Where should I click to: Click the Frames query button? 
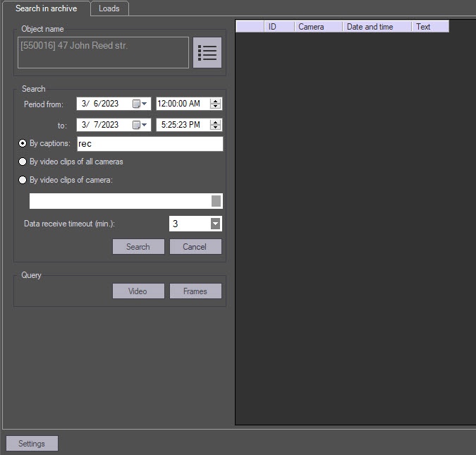(x=195, y=291)
